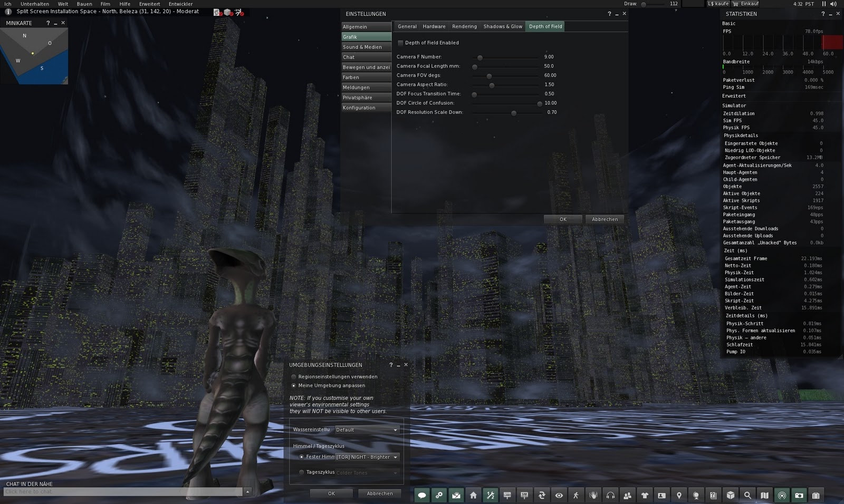This screenshot has width=844, height=504.
Task: Open the nearby chat icon on toolbar
Action: pos(421,496)
